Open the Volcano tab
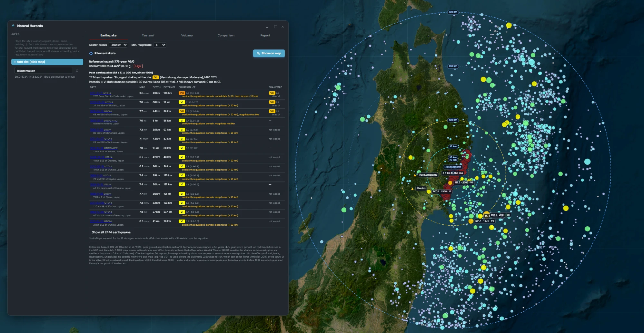644x333 pixels. (x=187, y=36)
